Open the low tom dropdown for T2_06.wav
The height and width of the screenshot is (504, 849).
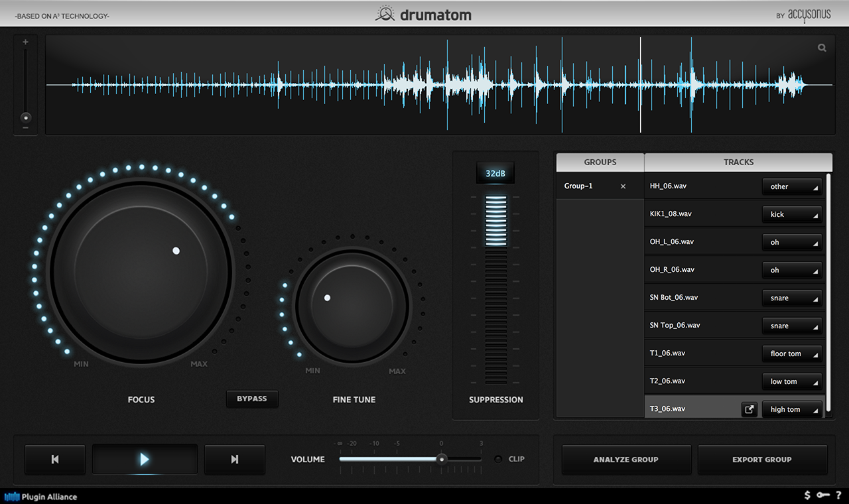pos(792,381)
